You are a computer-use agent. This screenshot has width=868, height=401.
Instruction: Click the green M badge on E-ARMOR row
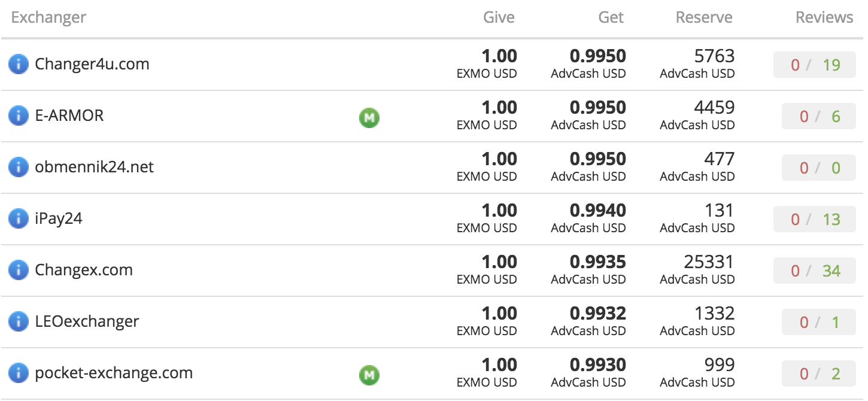(x=369, y=118)
